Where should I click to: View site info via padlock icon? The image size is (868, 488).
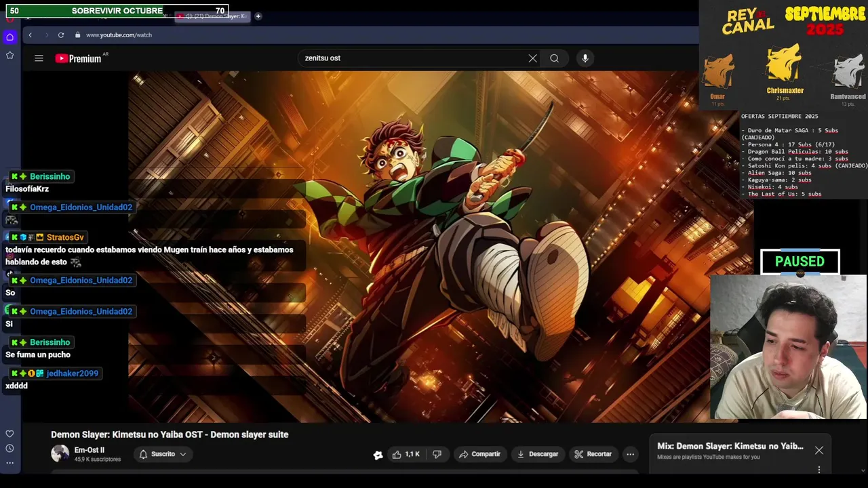pyautogui.click(x=78, y=35)
